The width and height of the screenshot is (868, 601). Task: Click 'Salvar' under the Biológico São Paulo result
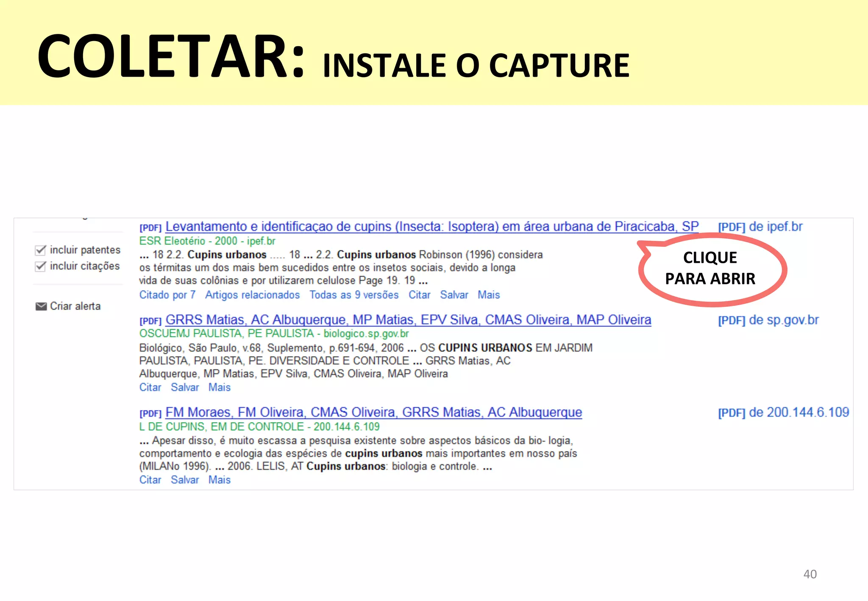point(185,387)
